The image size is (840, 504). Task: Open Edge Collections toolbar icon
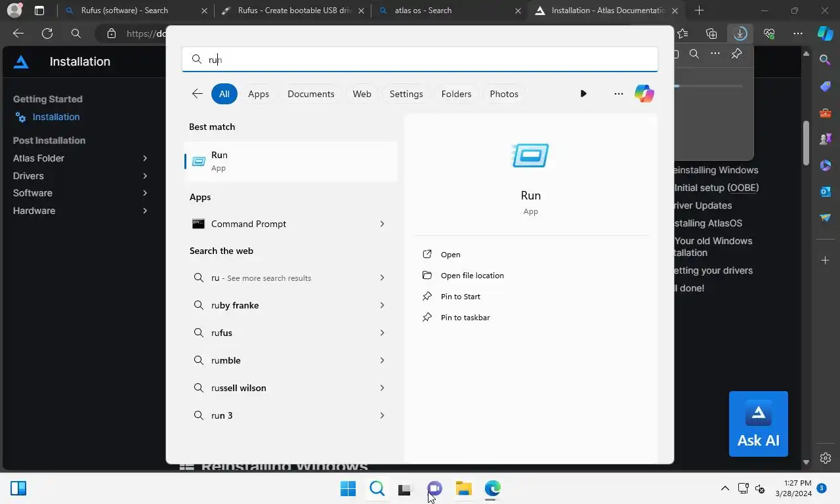click(x=711, y=33)
